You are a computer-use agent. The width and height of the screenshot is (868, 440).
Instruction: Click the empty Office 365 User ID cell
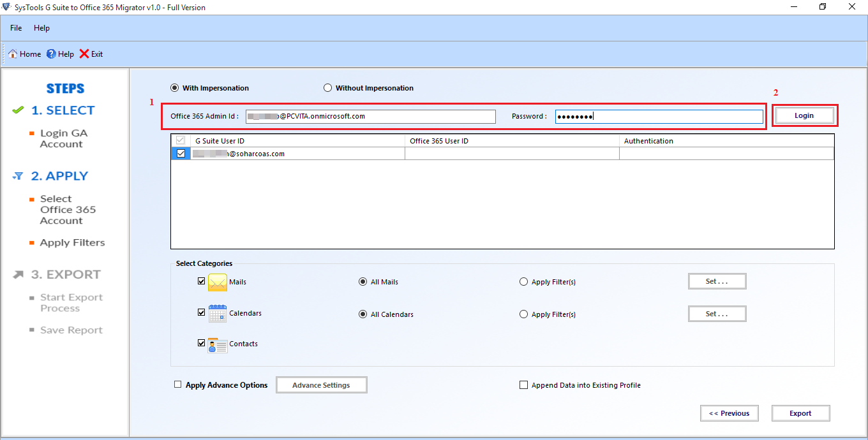(x=512, y=154)
